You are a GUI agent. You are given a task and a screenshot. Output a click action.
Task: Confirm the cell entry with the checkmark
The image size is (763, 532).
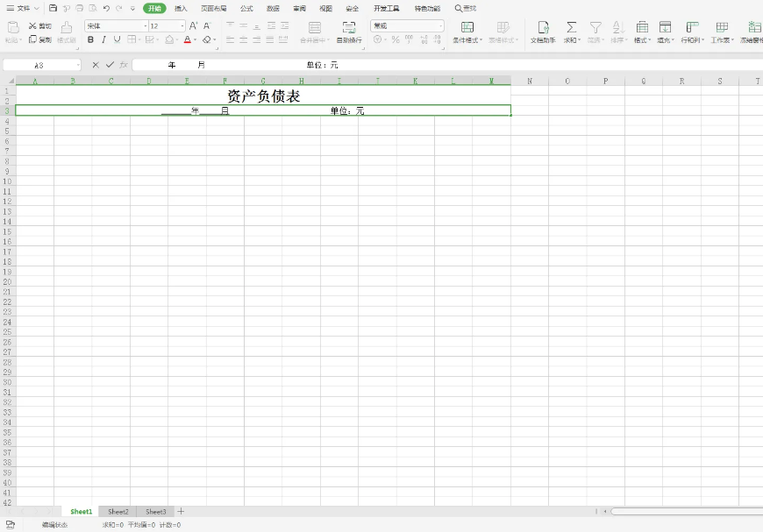click(x=110, y=65)
